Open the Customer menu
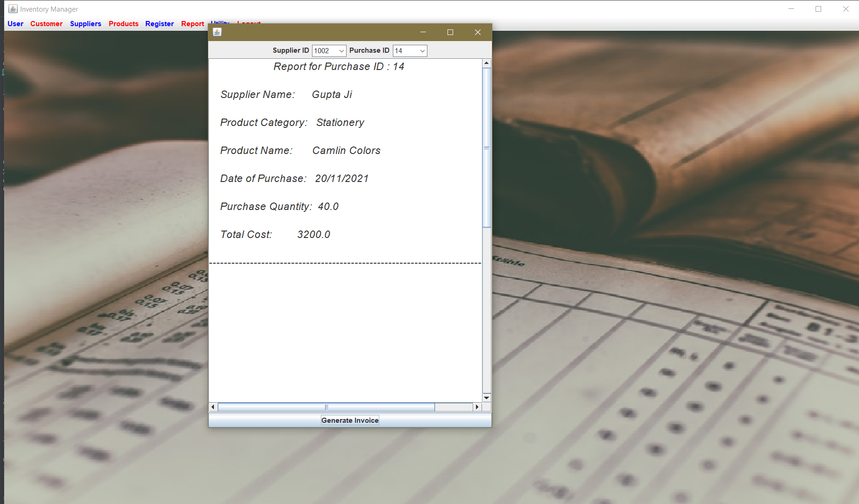Image resolution: width=859 pixels, height=504 pixels. point(46,23)
